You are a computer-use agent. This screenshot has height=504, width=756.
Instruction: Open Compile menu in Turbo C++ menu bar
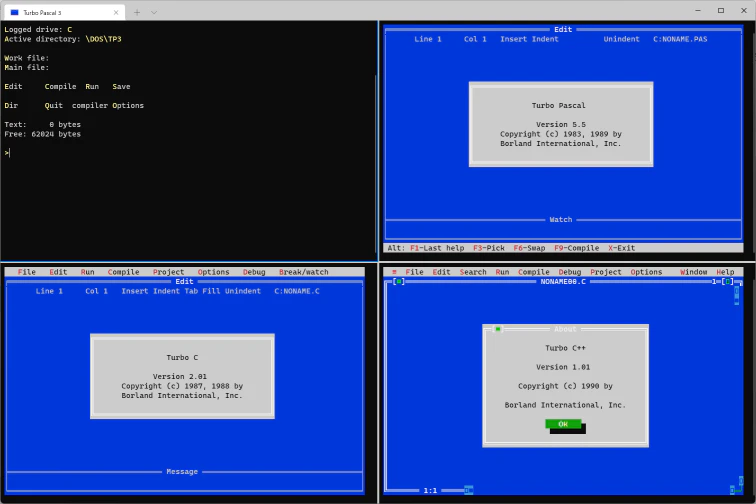point(534,272)
